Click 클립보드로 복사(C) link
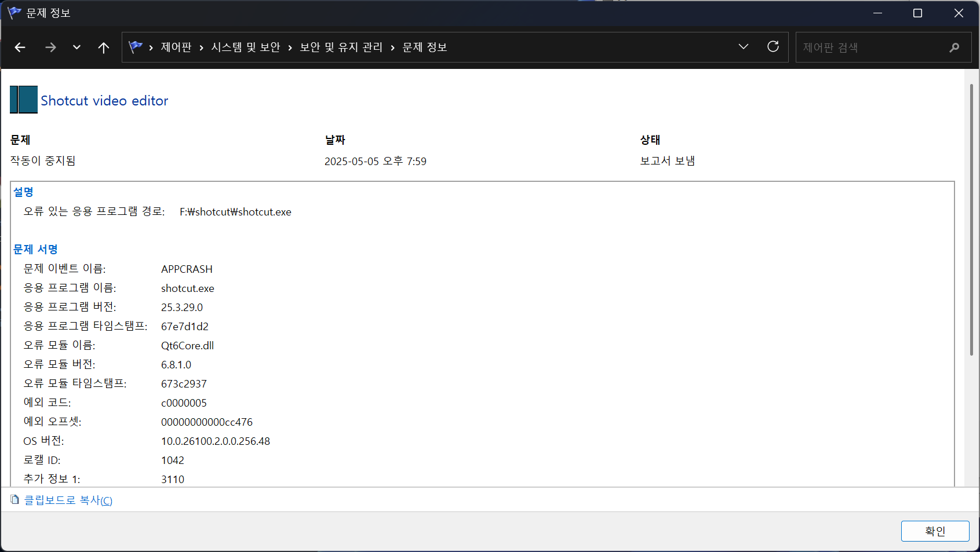 (x=68, y=500)
